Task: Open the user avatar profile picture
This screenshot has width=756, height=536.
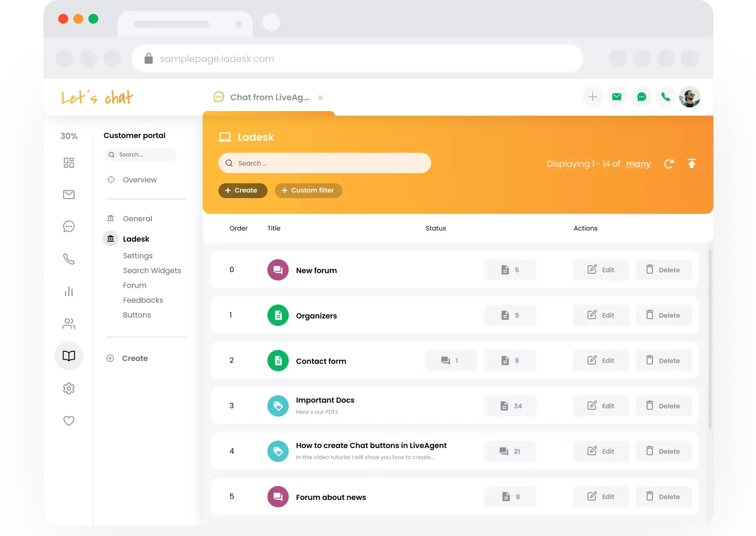Action: click(x=690, y=97)
